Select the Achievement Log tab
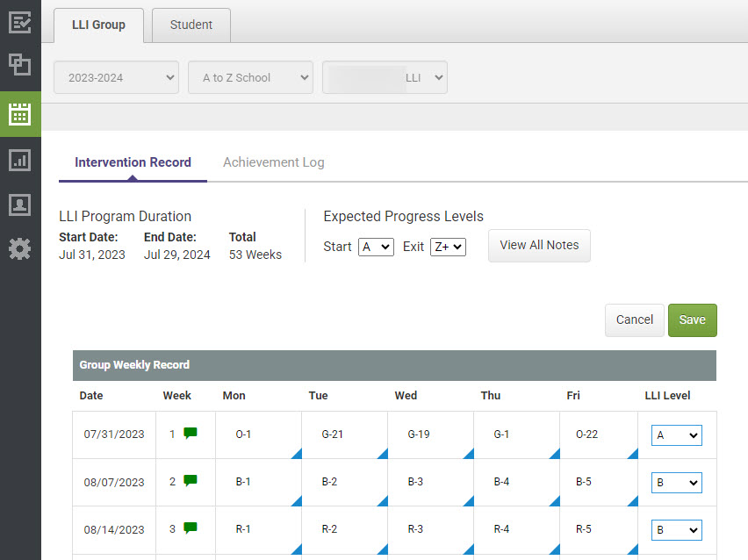Image resolution: width=748 pixels, height=560 pixels. [273, 162]
